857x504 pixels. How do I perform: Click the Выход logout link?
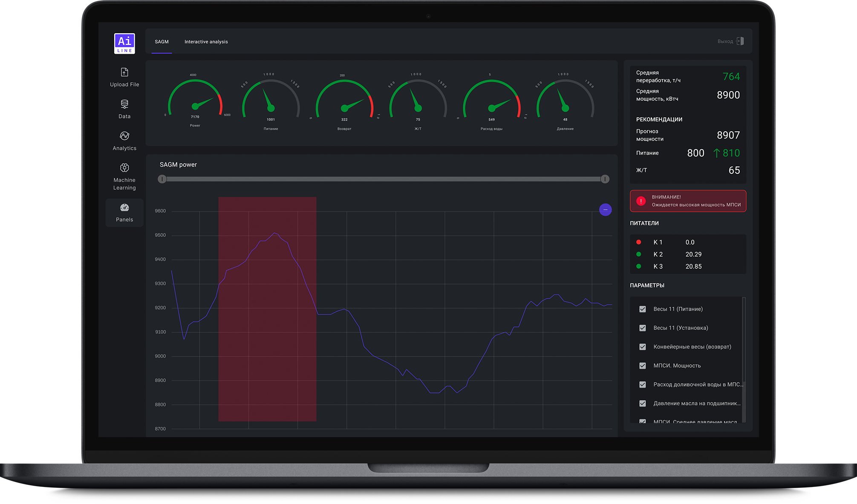725,41
